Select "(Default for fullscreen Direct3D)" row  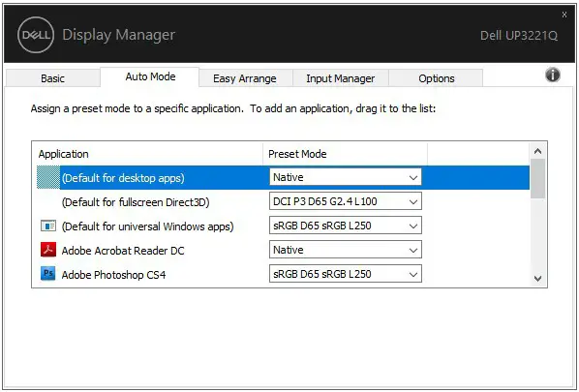point(283,202)
